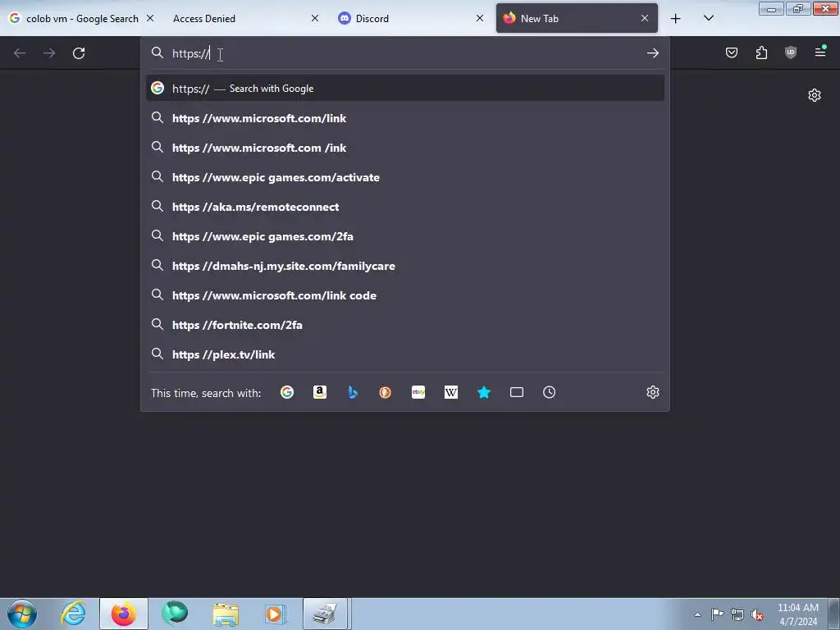Click Firefox icon on the taskbar
The height and width of the screenshot is (630, 840).
(x=124, y=614)
